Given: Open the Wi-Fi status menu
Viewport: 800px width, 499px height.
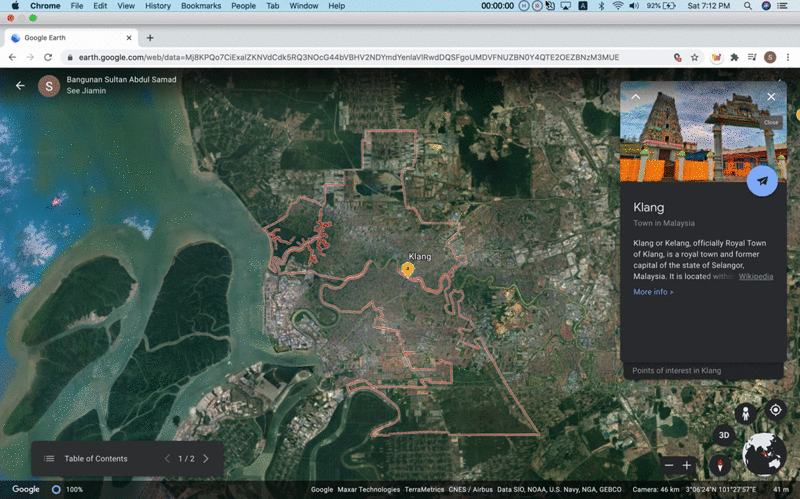Looking at the screenshot, I should click(618, 6).
